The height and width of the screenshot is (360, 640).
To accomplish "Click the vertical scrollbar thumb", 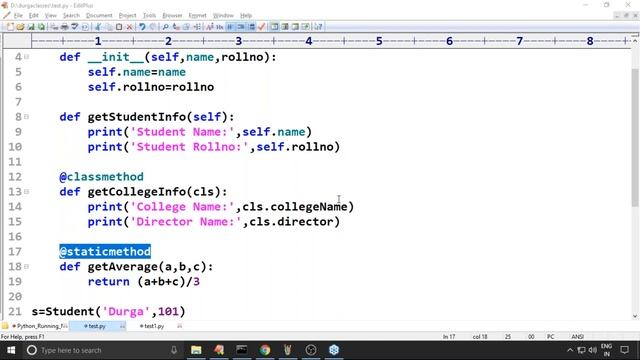I will pyautogui.click(x=635, y=137).
